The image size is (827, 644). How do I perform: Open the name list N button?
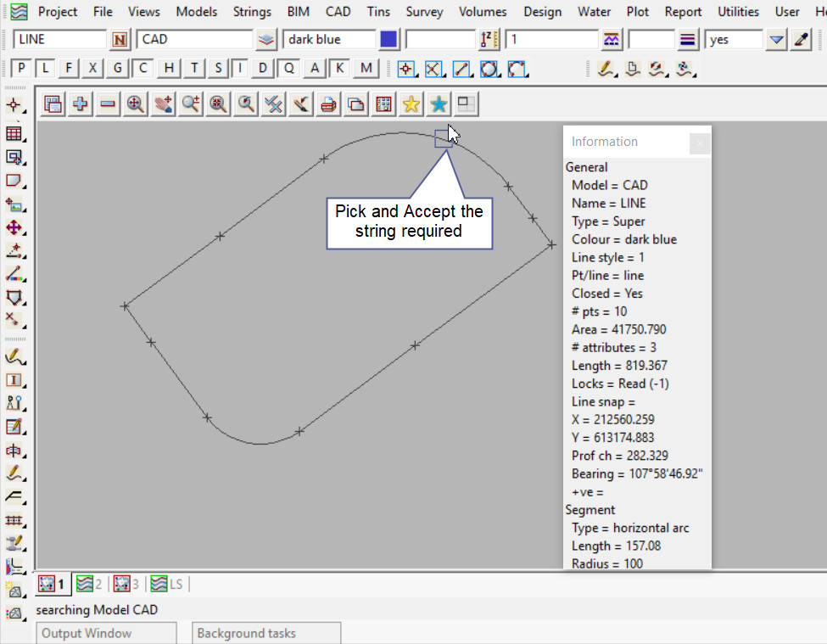point(120,40)
